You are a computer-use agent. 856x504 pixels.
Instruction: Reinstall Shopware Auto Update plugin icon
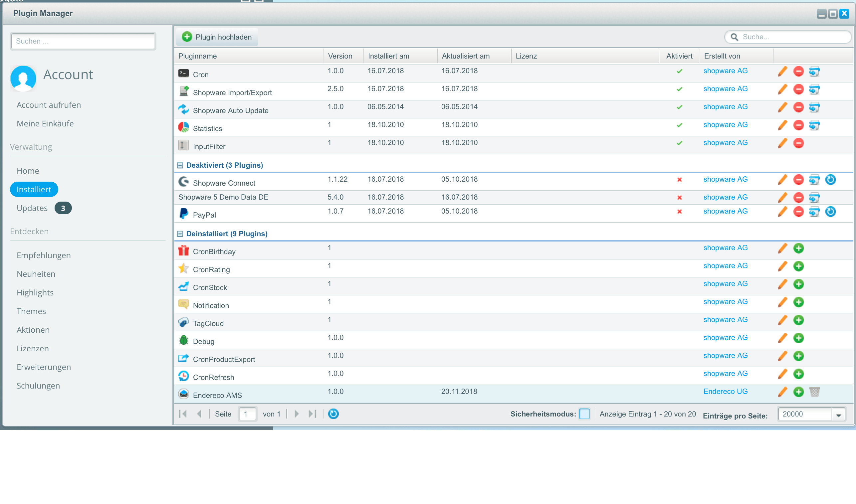(814, 107)
